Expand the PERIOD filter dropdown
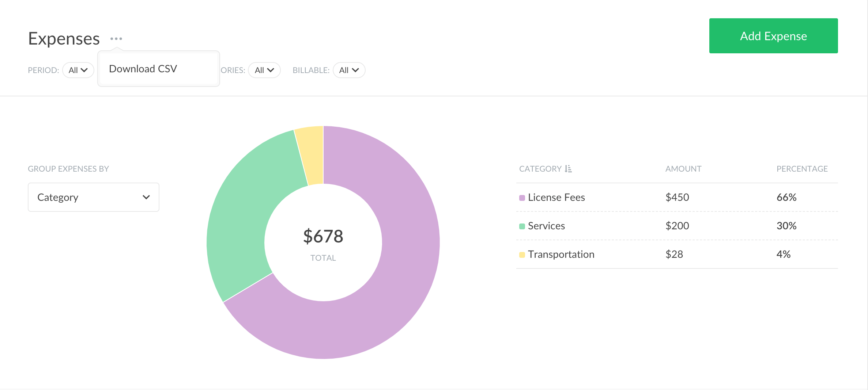 click(78, 70)
